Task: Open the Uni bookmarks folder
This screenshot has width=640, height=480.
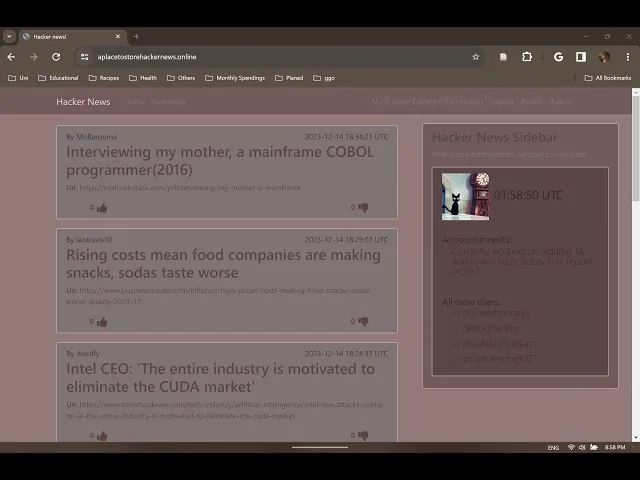Action: tap(18, 78)
